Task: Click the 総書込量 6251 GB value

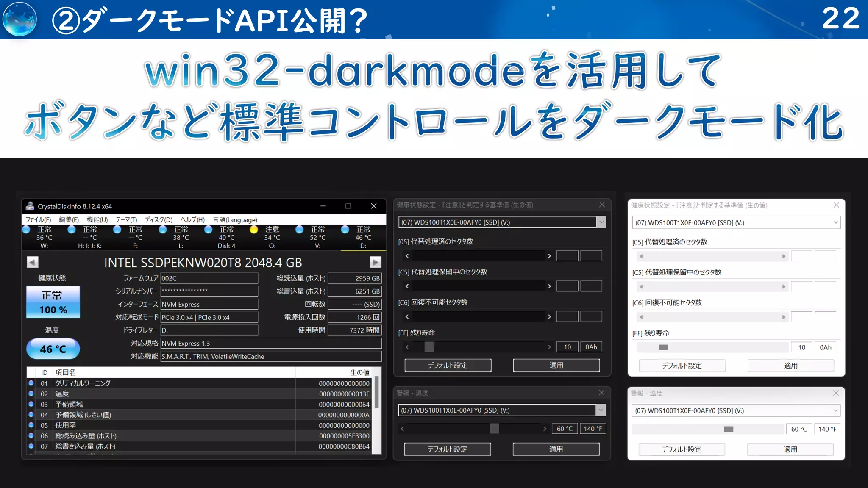Action: point(355,291)
